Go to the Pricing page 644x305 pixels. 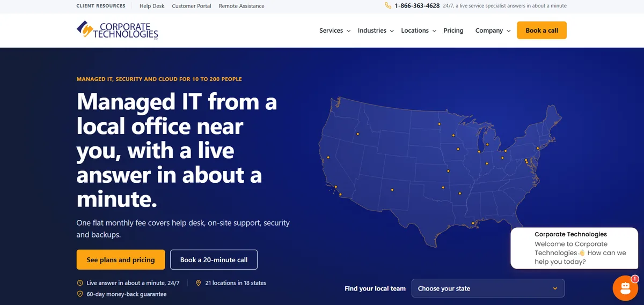[x=453, y=31]
